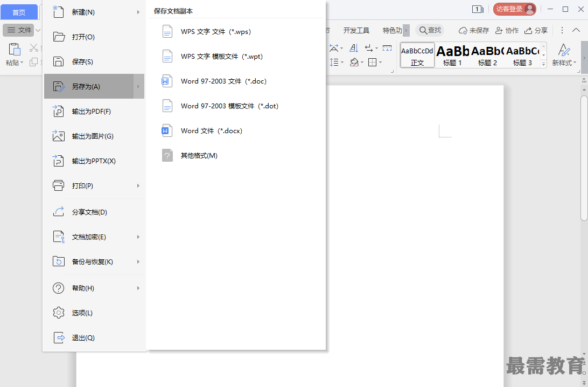Click the 打开(O) open file entry
Image resolution: width=588 pixels, height=387 pixels.
94,37
